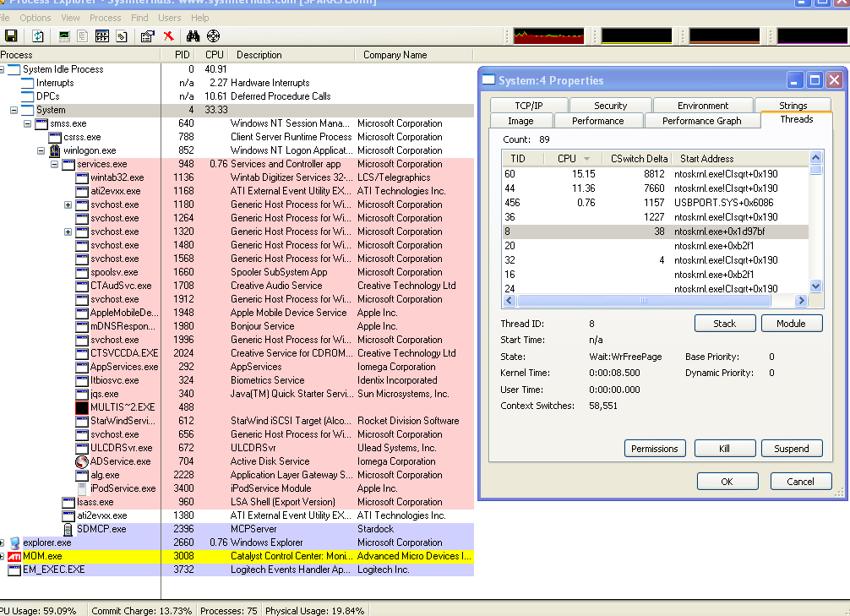Open the Process menu
Image resolution: width=850 pixels, height=616 pixels.
click(x=105, y=18)
